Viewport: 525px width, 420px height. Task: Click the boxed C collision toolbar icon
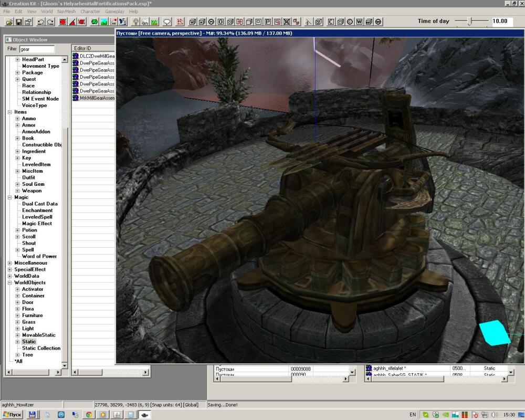(331, 22)
